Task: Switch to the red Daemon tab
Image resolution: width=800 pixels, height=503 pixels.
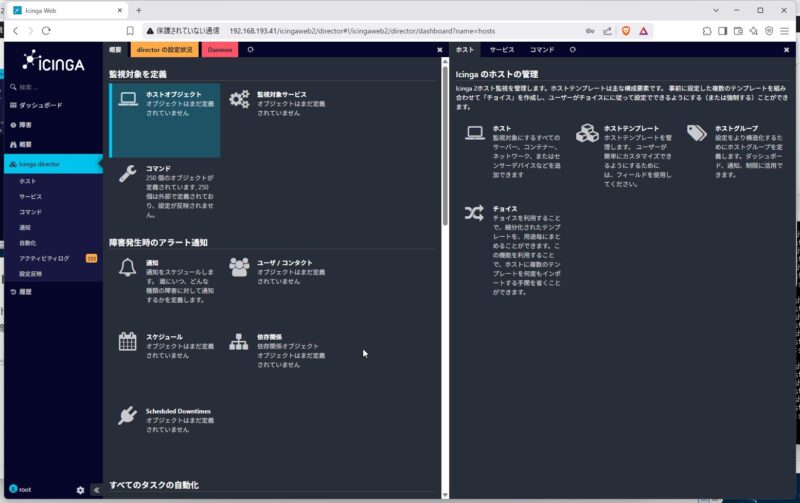Action: click(x=220, y=50)
